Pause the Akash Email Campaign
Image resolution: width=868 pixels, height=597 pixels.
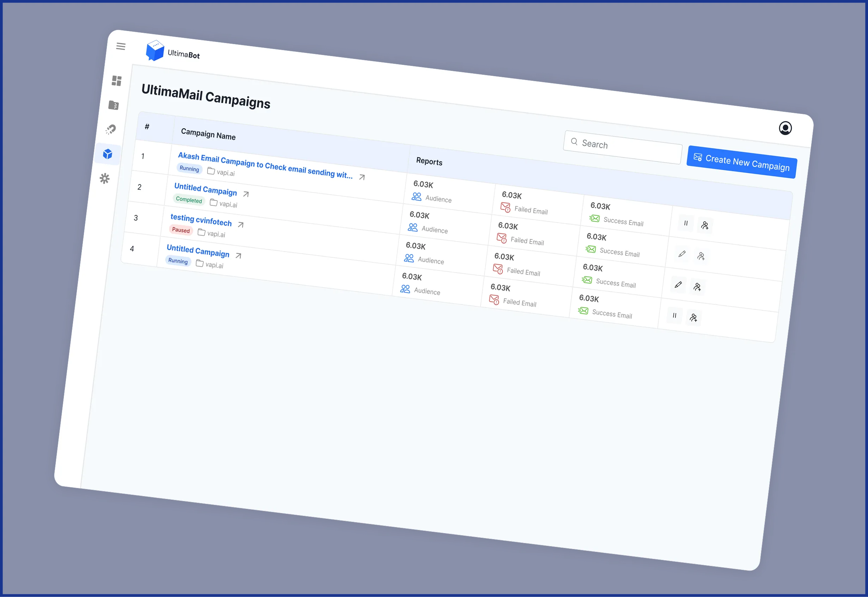coord(685,223)
